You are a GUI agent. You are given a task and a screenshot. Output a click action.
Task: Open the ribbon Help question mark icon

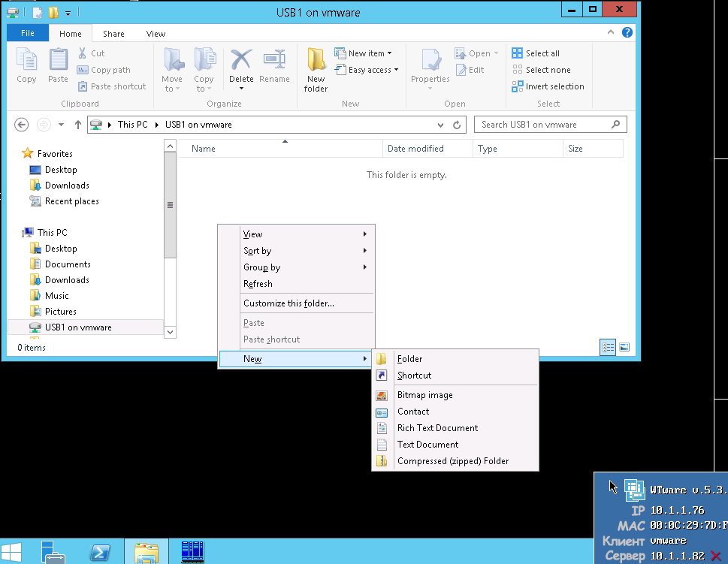(x=627, y=33)
